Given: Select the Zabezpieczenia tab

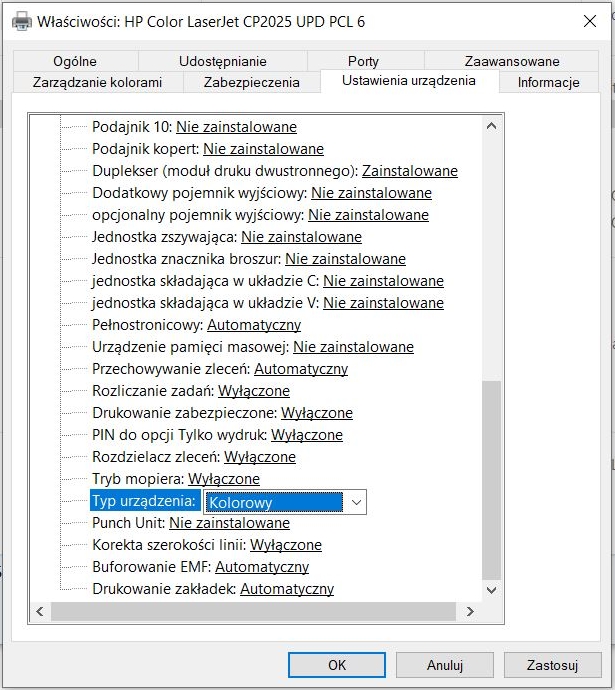Looking at the screenshot, I should click(x=252, y=82).
